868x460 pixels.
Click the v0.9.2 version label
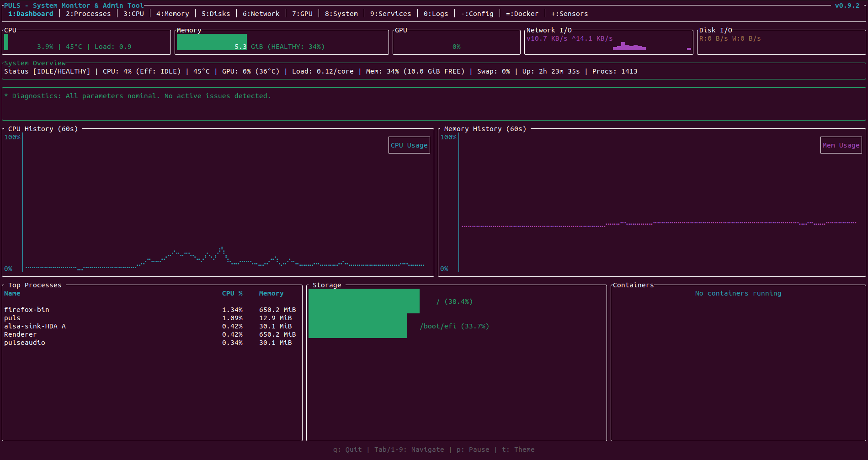[847, 5]
